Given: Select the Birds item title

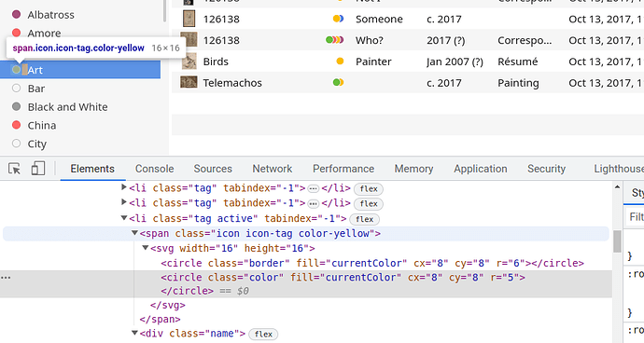Looking at the screenshot, I should point(216,62).
